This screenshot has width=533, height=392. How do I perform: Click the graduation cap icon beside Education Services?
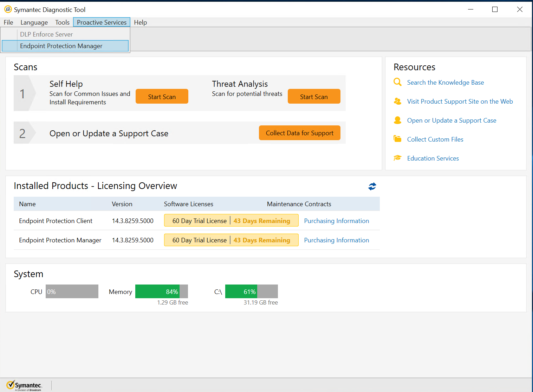[397, 158]
